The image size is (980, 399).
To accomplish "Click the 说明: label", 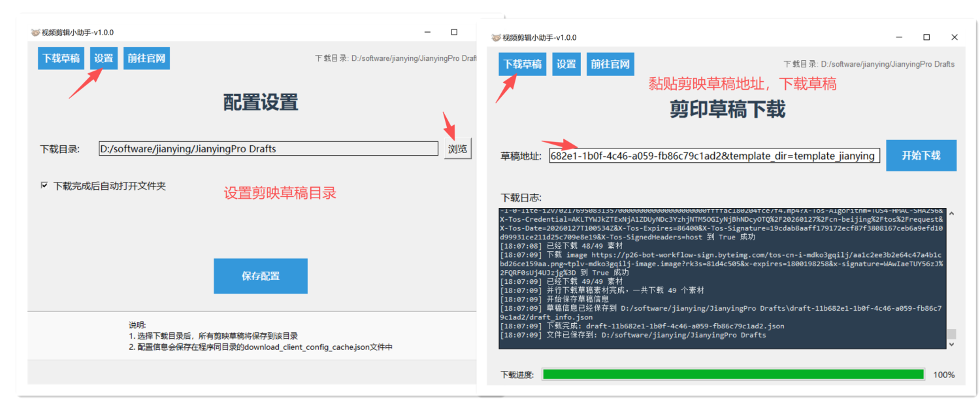I will click(137, 325).
